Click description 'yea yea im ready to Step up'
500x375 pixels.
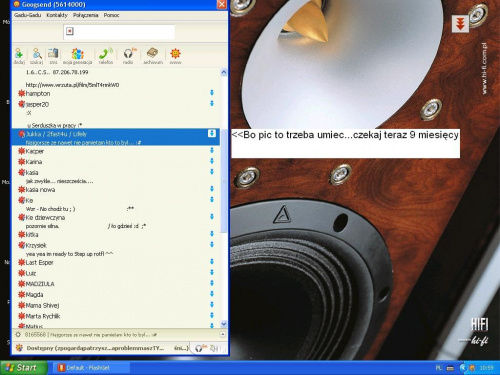click(69, 254)
